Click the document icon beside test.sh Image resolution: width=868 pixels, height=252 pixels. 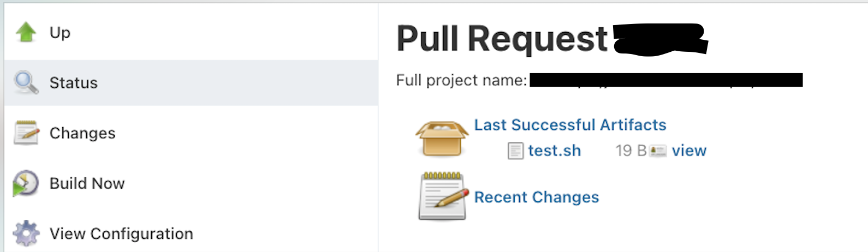point(515,151)
